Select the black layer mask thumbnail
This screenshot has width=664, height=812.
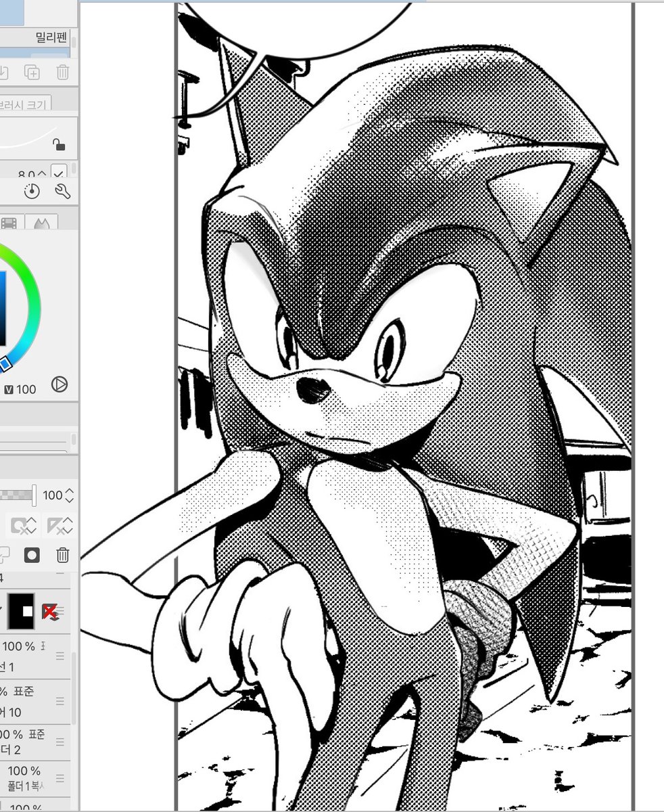(21, 611)
